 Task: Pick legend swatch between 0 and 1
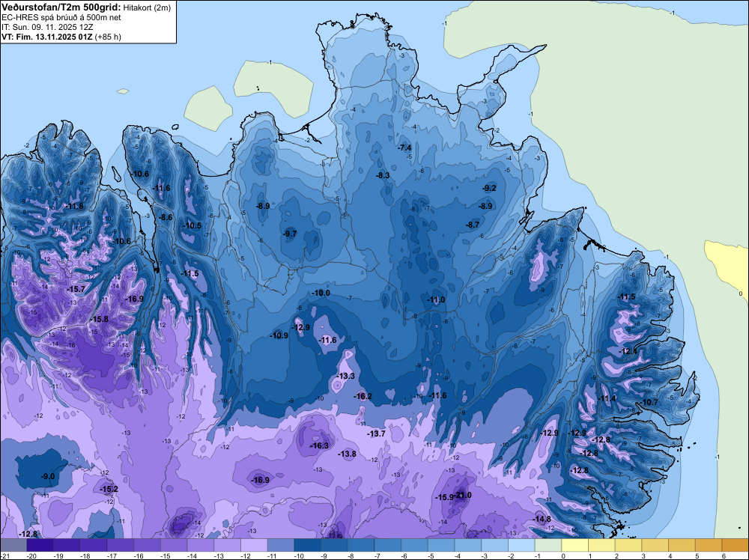point(575,545)
